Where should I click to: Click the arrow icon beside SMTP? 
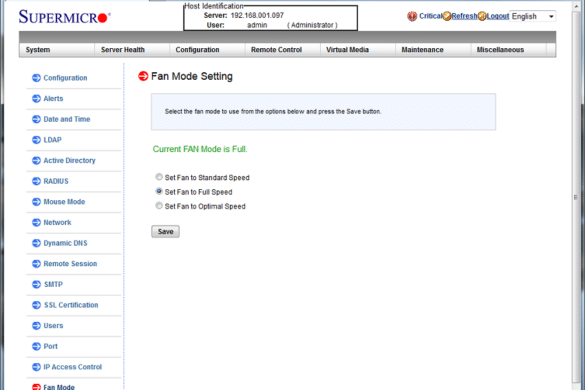click(36, 284)
